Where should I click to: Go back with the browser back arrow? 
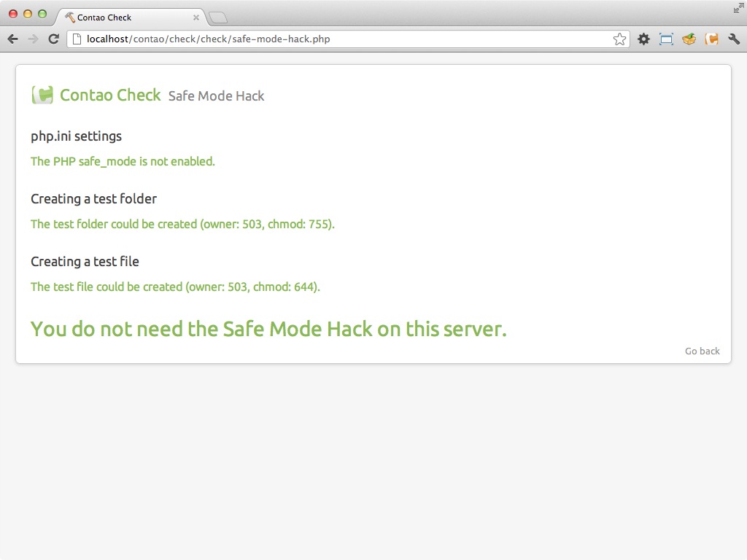tap(13, 39)
